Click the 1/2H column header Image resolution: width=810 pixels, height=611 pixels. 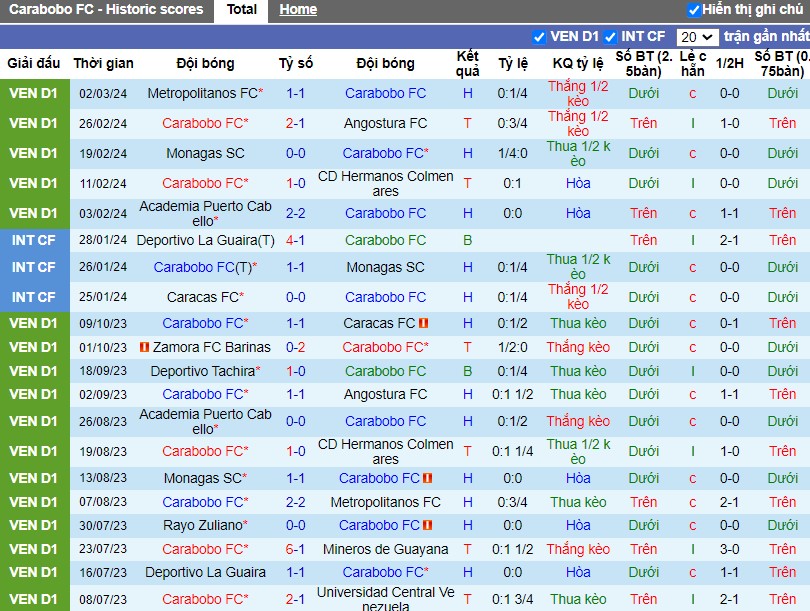coord(729,64)
